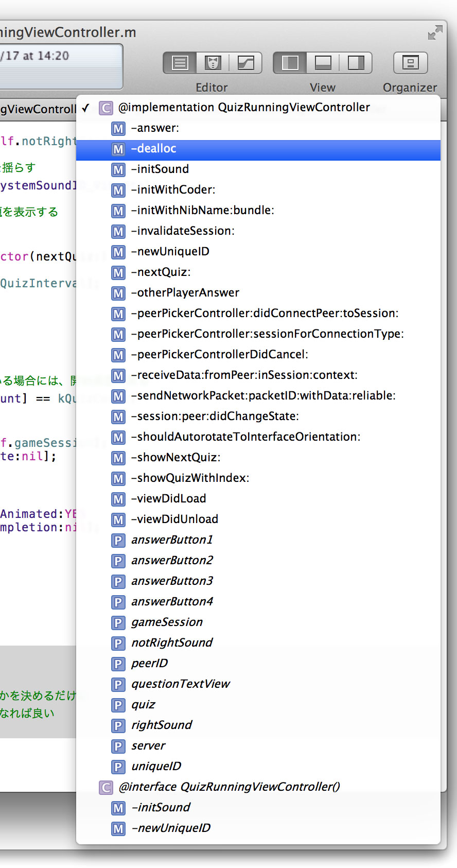Jump to -peerPickerControllerDidCancel: method
This screenshot has height=868, width=457.
258,355
